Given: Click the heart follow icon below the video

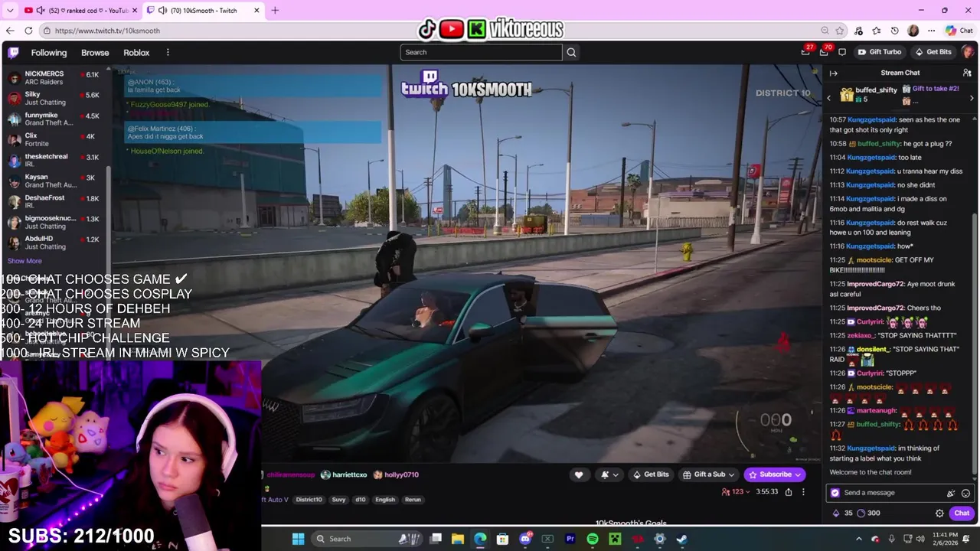Looking at the screenshot, I should point(579,474).
